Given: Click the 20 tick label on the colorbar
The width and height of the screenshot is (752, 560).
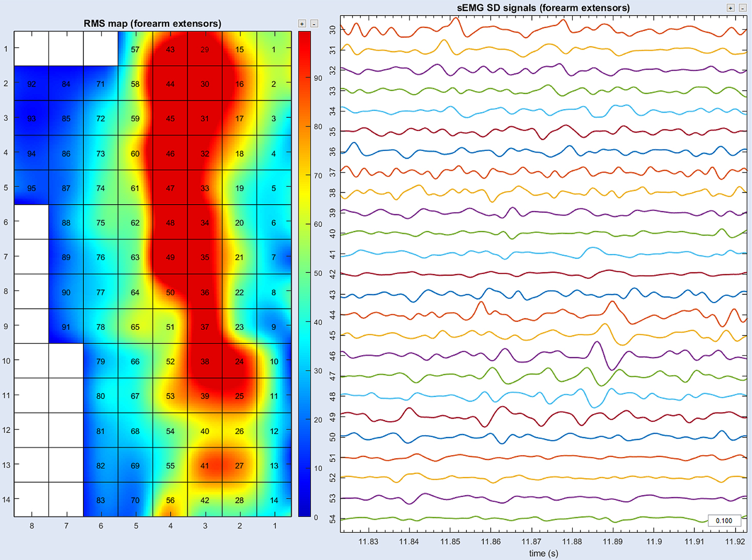Looking at the screenshot, I should [318, 420].
